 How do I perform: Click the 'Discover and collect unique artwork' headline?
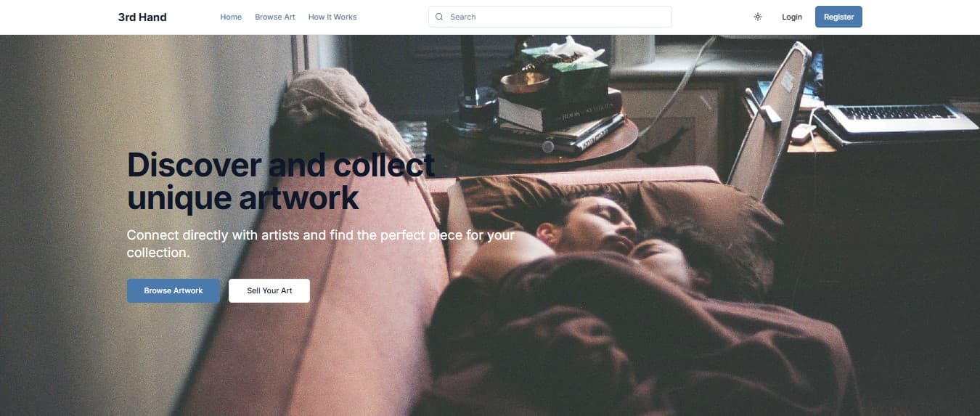click(x=280, y=181)
